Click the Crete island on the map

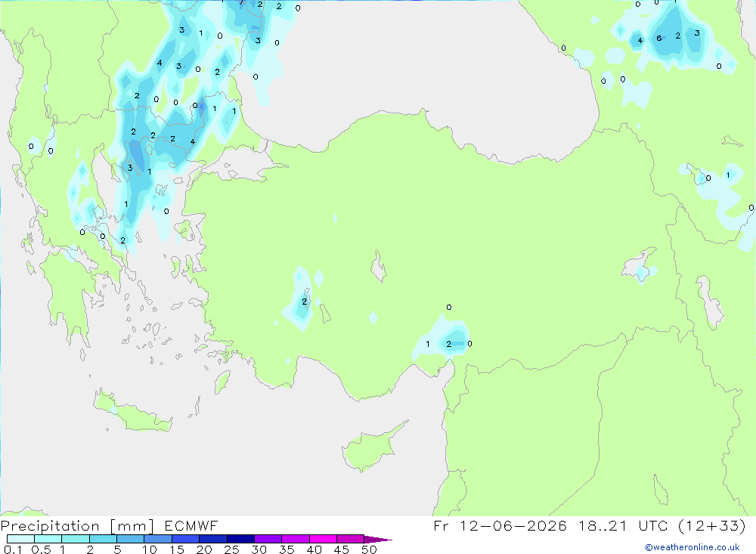tap(132, 412)
